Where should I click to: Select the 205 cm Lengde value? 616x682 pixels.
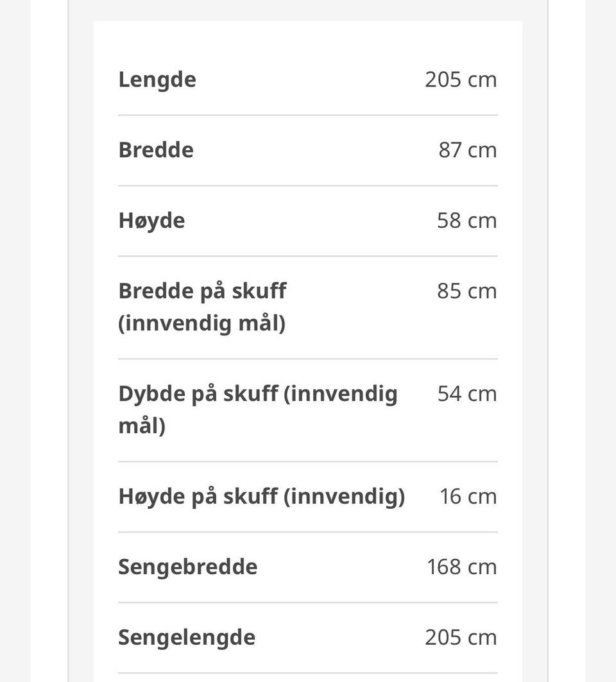point(461,80)
